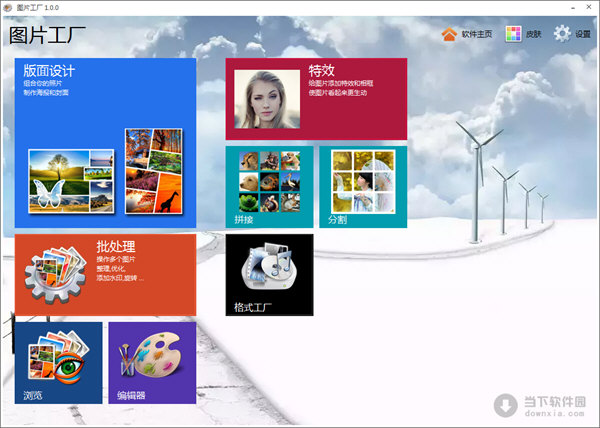Click the 拼接 label text
Viewport: 600px width, 428px height.
click(244, 220)
